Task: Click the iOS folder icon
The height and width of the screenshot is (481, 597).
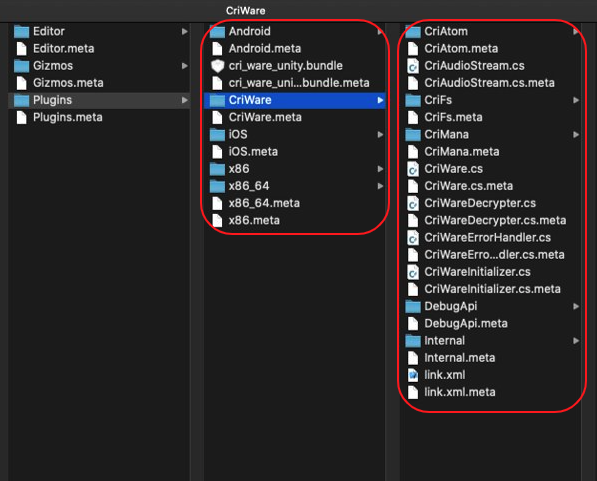Action: [x=217, y=134]
